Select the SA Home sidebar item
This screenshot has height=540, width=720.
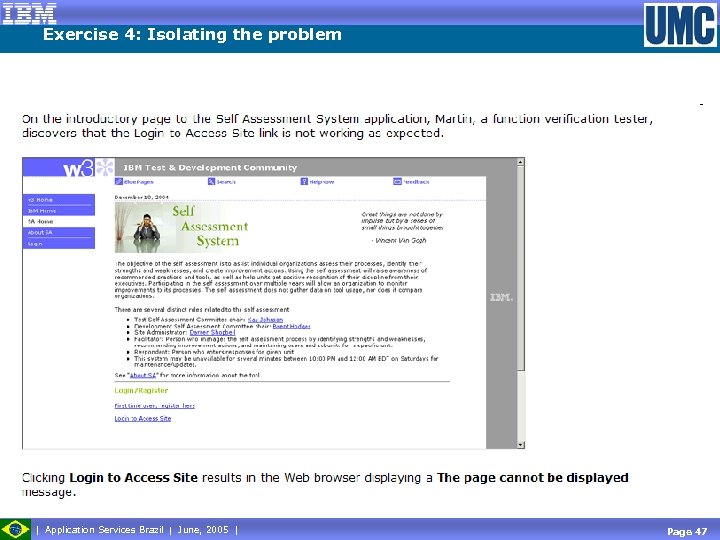coord(59,221)
